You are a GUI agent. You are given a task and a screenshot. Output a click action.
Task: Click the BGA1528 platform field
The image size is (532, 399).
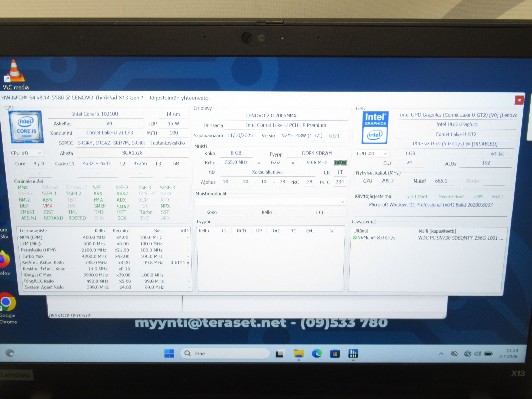pyautogui.click(x=132, y=153)
